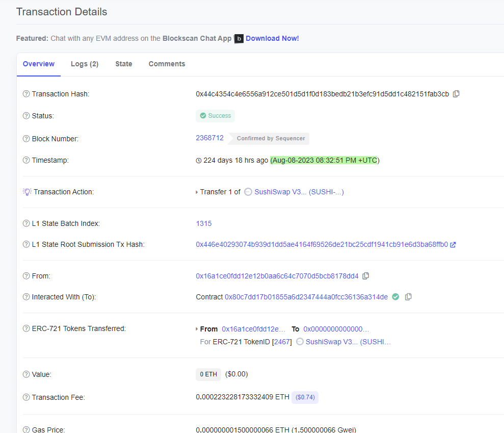Show help for From field
The height and width of the screenshot is (433, 504).
click(x=26, y=276)
